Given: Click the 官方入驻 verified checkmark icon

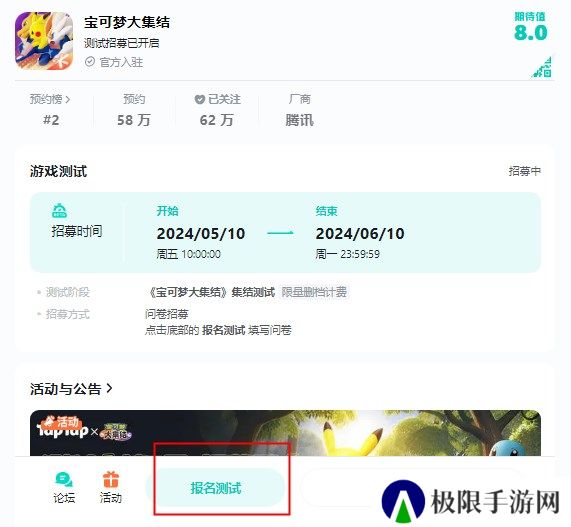Looking at the screenshot, I should pyautogui.click(x=90, y=62).
